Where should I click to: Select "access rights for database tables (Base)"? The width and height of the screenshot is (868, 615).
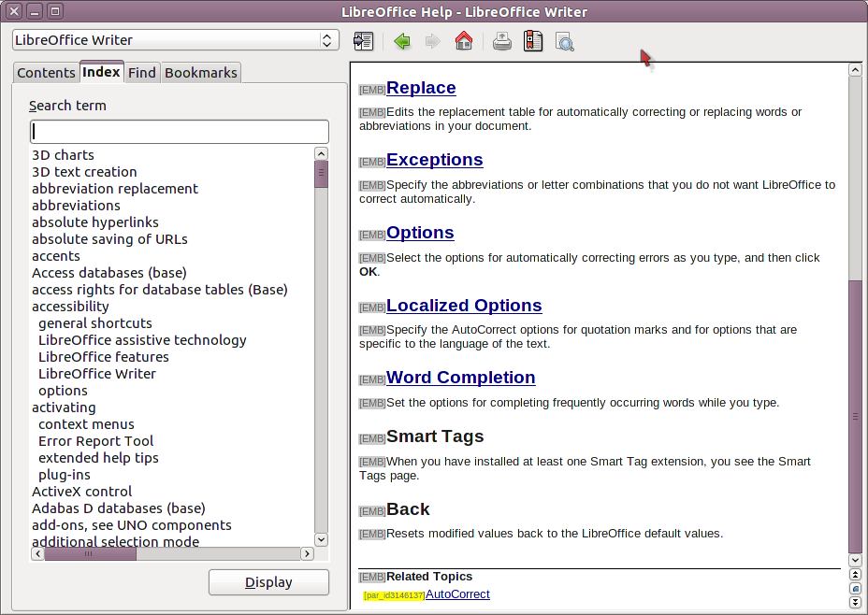pyautogui.click(x=159, y=290)
